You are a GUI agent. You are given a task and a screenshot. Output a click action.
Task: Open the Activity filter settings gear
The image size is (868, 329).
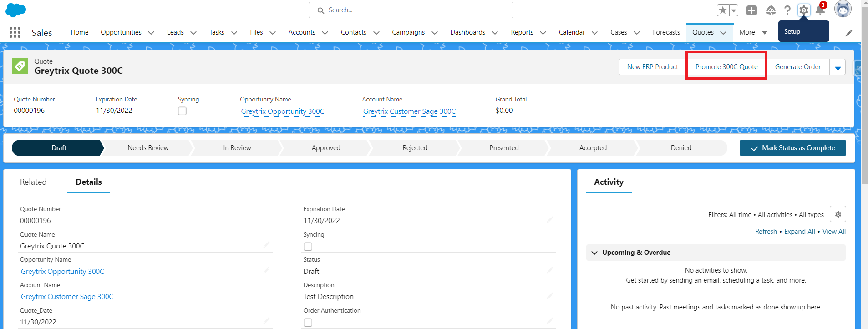coord(838,214)
